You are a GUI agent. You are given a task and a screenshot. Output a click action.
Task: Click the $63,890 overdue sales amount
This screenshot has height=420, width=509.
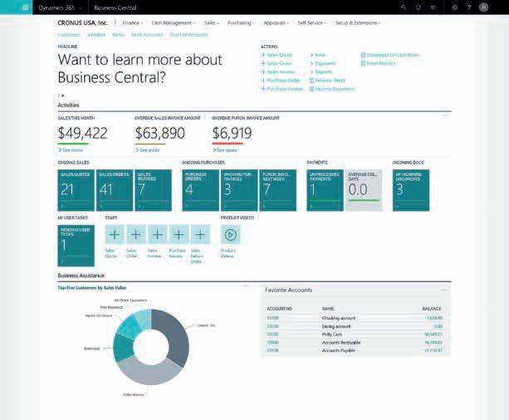coord(160,133)
